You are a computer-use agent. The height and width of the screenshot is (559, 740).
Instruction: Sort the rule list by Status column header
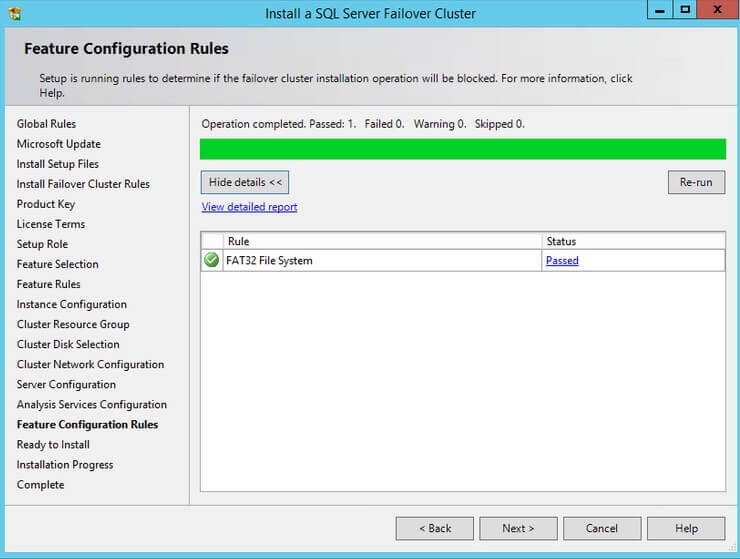[x=633, y=241]
